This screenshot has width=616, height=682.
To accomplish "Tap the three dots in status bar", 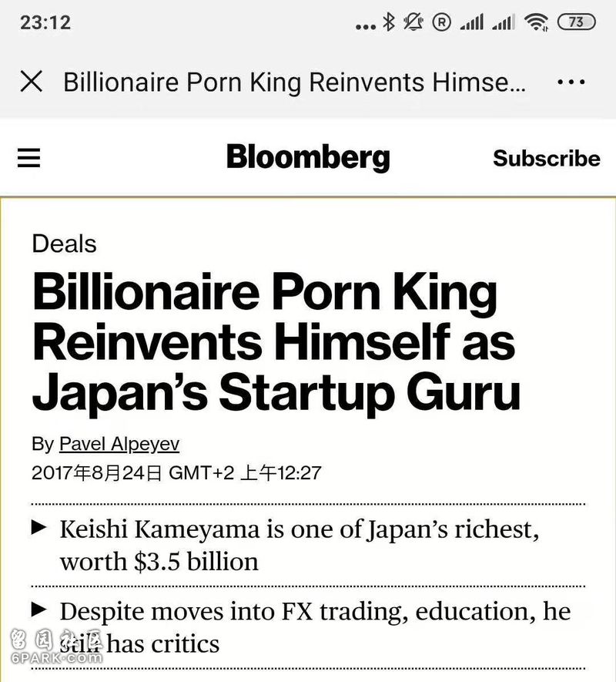I will coord(366,27).
